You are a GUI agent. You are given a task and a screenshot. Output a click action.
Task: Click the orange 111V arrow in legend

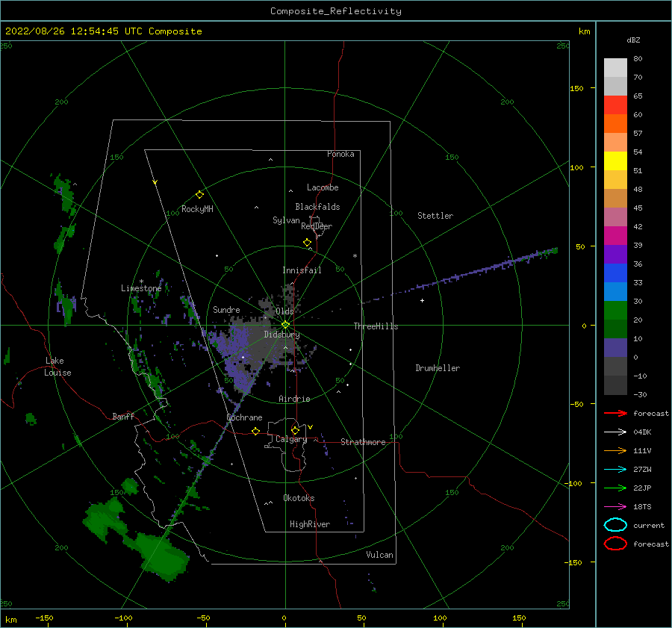[616, 450]
